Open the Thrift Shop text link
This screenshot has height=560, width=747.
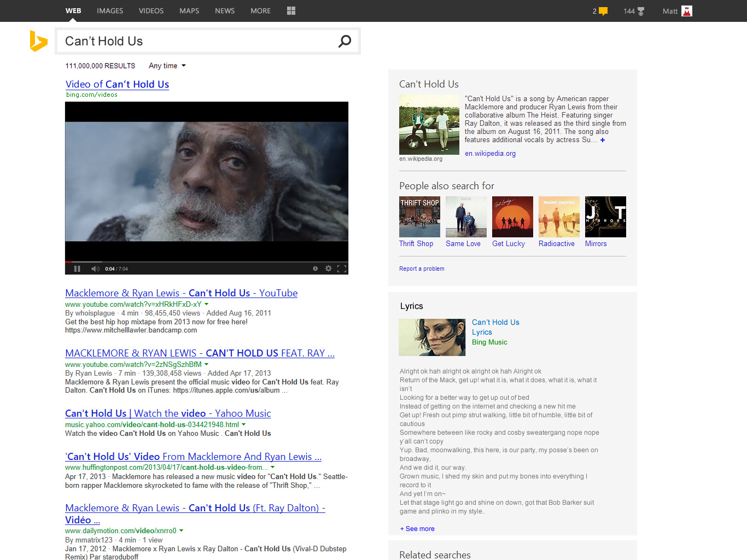click(416, 244)
